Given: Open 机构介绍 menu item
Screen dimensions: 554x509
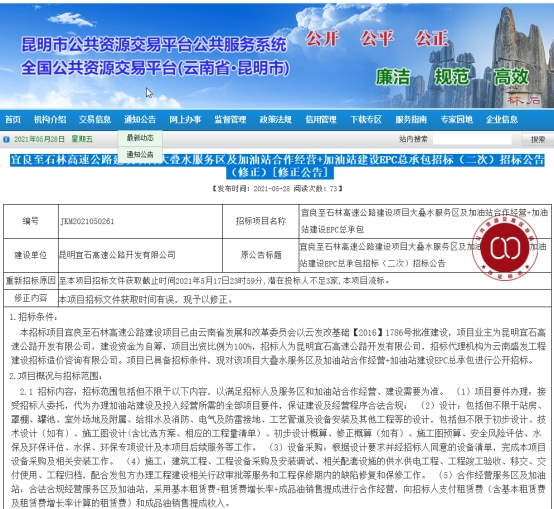Looking at the screenshot, I should (50, 119).
